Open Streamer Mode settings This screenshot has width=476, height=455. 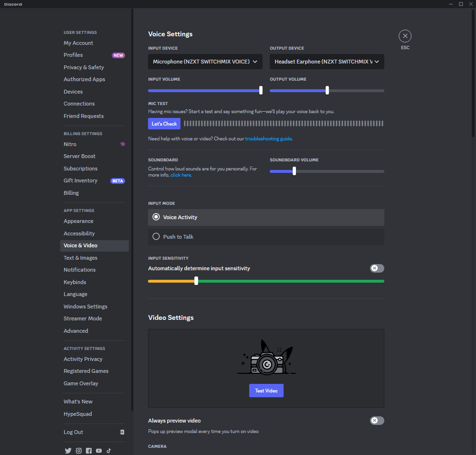pyautogui.click(x=95, y=318)
